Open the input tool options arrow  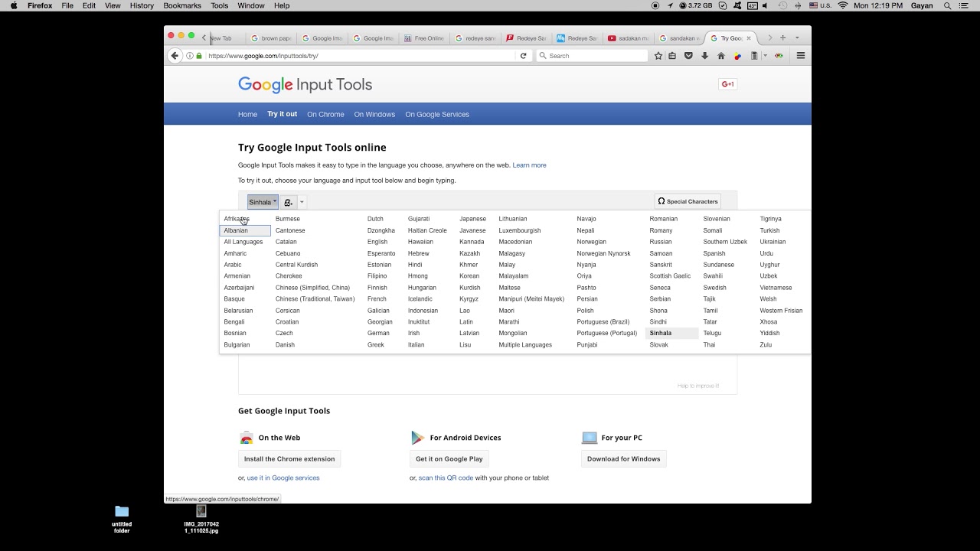[302, 202]
